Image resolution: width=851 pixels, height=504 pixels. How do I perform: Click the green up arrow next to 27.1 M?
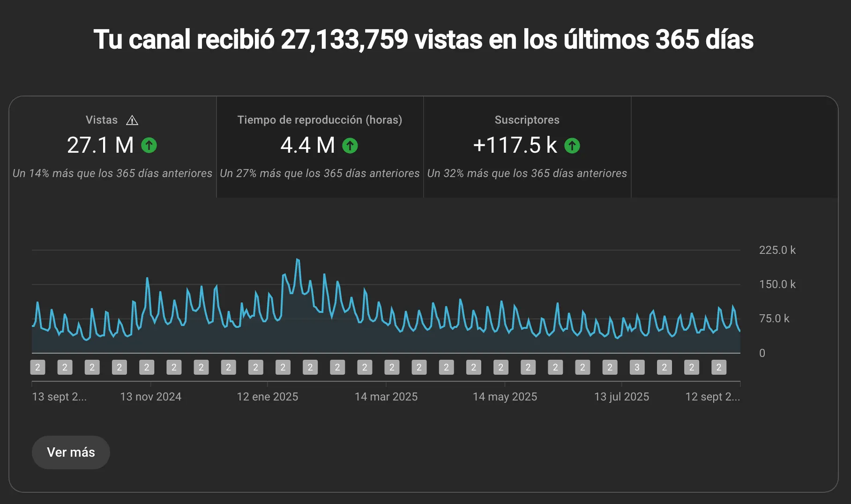(149, 145)
